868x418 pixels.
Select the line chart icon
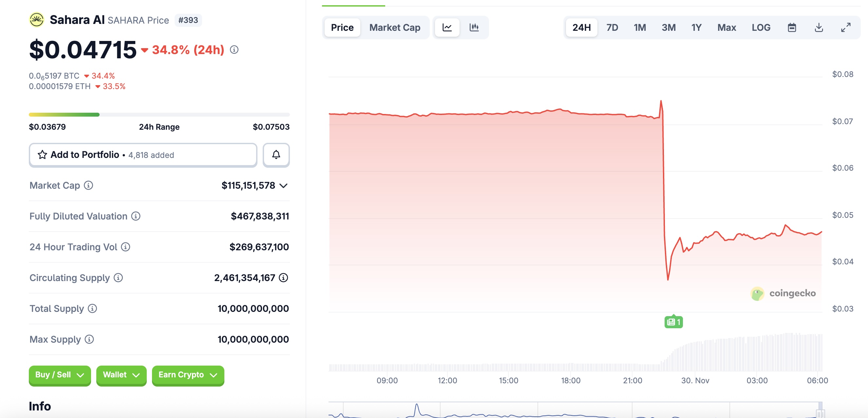(447, 27)
